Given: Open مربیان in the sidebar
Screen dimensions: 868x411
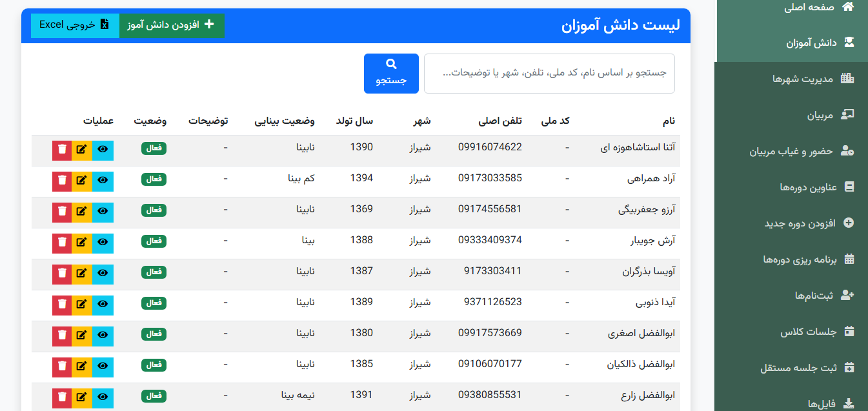Looking at the screenshot, I should tap(791, 115).
